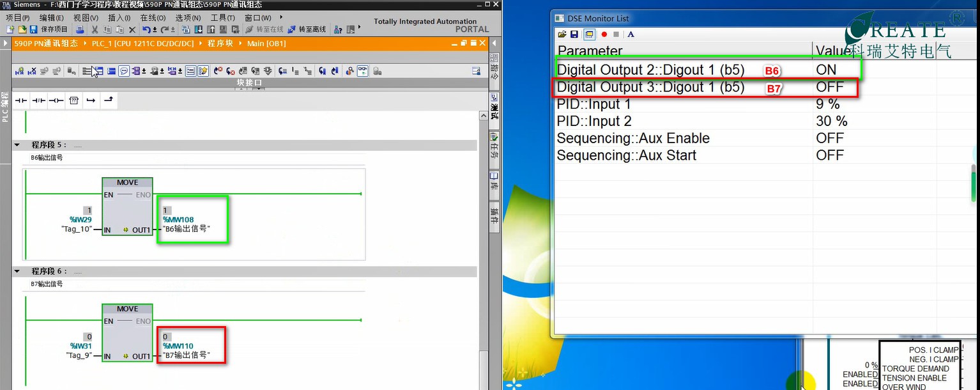The width and height of the screenshot is (980, 390).
Task: Open the 编辑(E) menu
Action: point(51,17)
